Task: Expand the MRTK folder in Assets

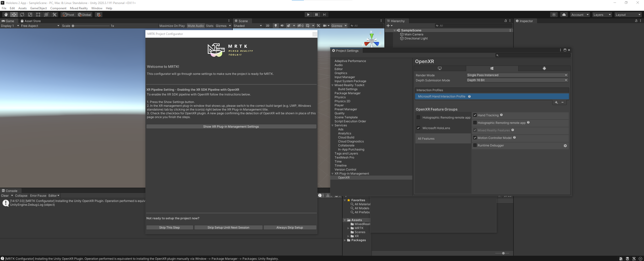Action: click(348, 228)
